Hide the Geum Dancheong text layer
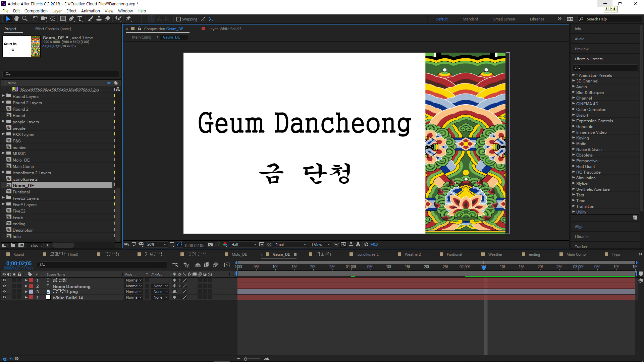This screenshot has height=362, width=644. click(x=4, y=286)
